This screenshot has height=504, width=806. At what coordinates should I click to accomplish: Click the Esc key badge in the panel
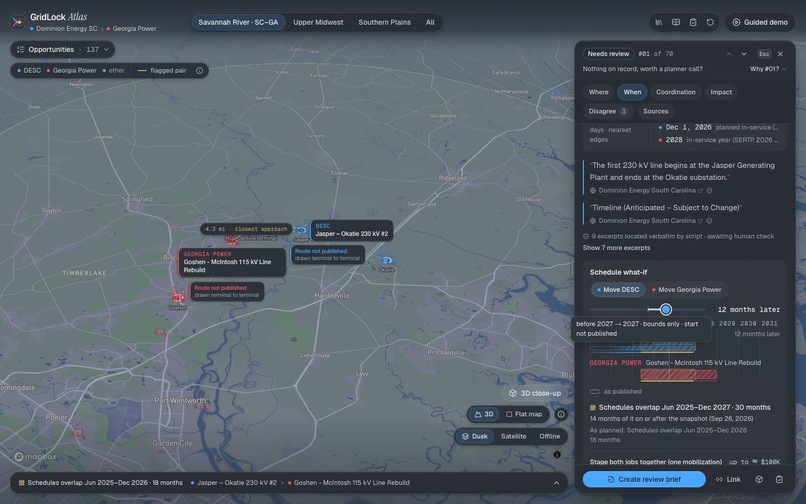764,54
